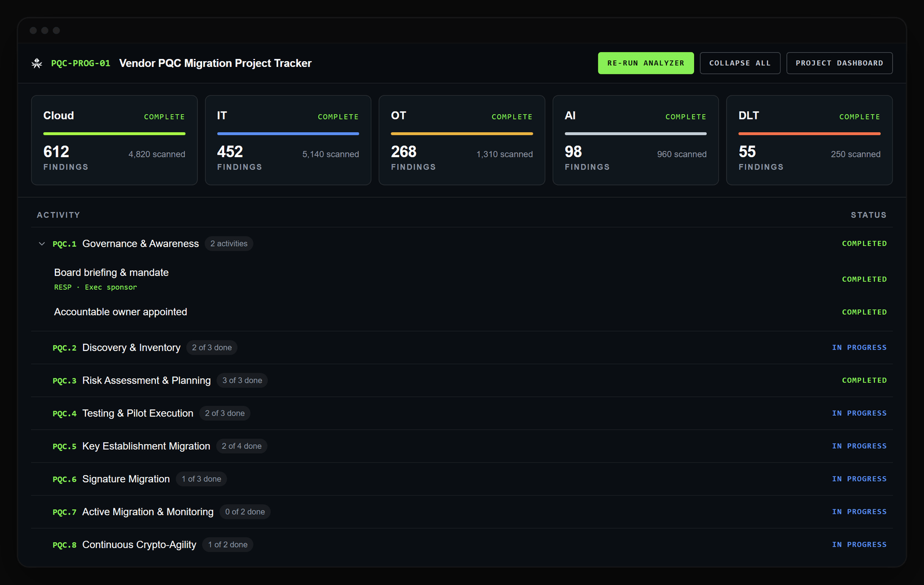This screenshot has width=924, height=585.
Task: Select the Cloud findings card
Action: click(114, 140)
